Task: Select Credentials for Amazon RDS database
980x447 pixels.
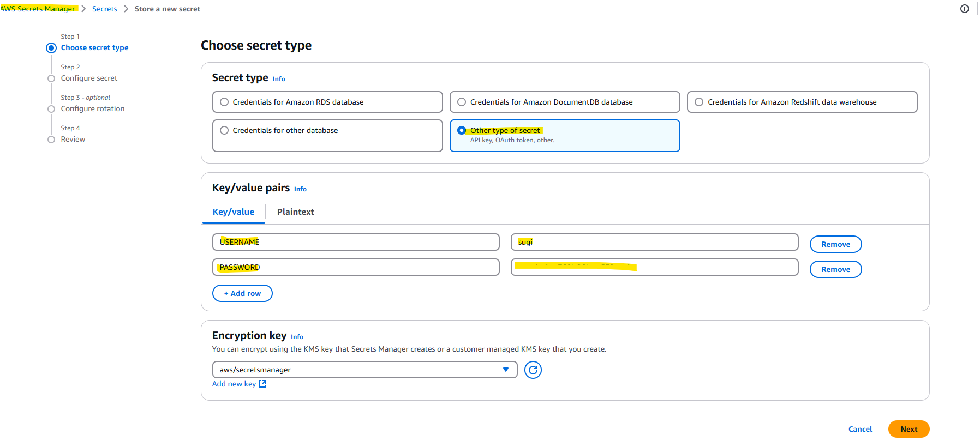Action: [327, 102]
